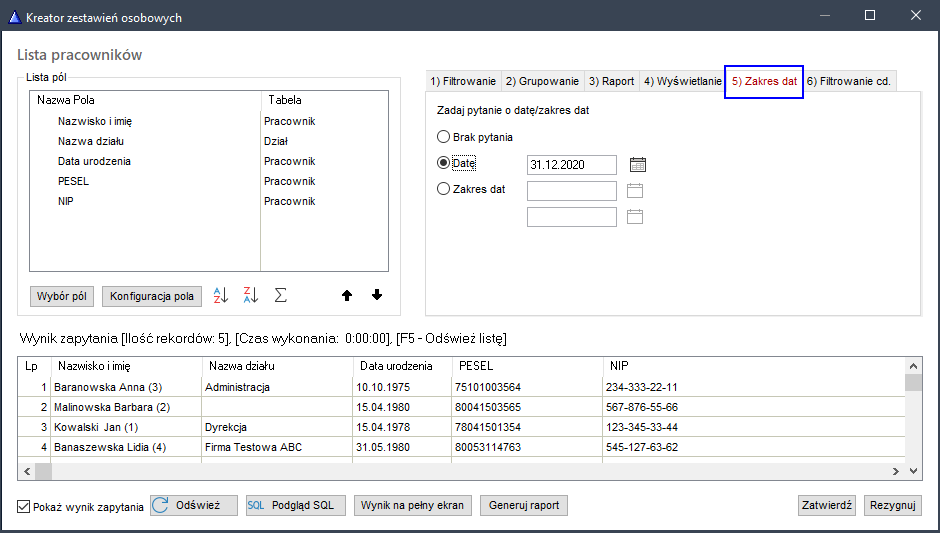Open calendar picker next to 31.12.2020
The image size is (940, 533).
coord(638,165)
